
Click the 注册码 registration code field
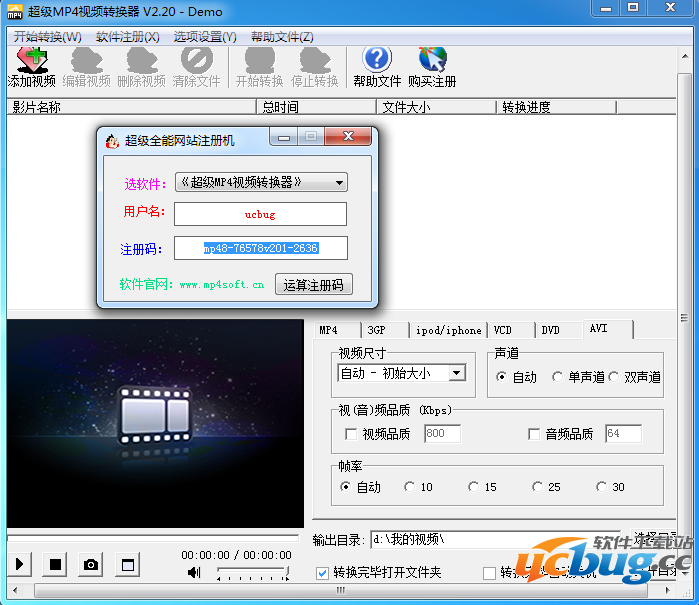[x=261, y=248]
